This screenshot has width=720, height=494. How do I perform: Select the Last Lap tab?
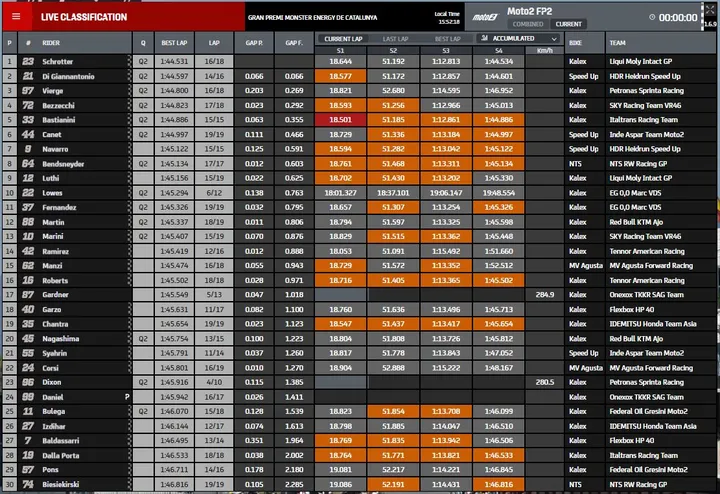point(395,39)
